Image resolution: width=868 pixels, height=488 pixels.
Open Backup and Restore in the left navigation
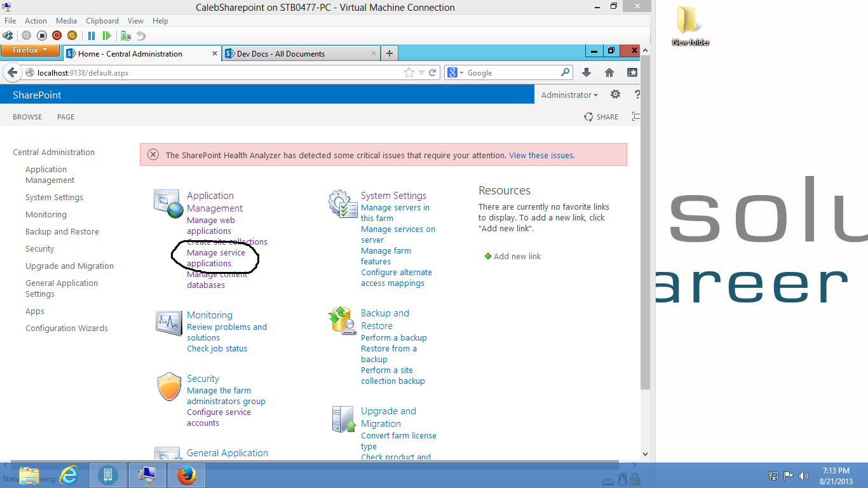(62, 232)
